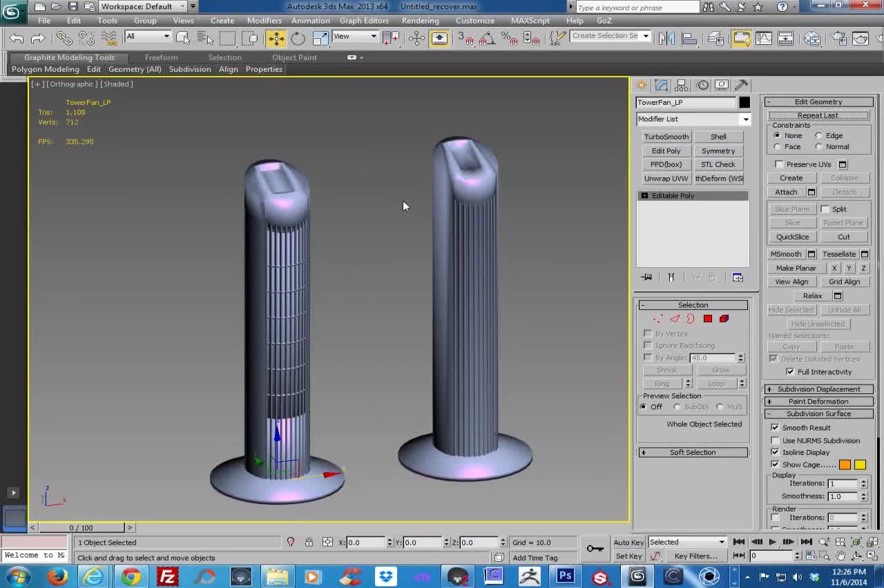This screenshot has width=884, height=588.
Task: Enable the Split checkbox
Action: click(825, 209)
